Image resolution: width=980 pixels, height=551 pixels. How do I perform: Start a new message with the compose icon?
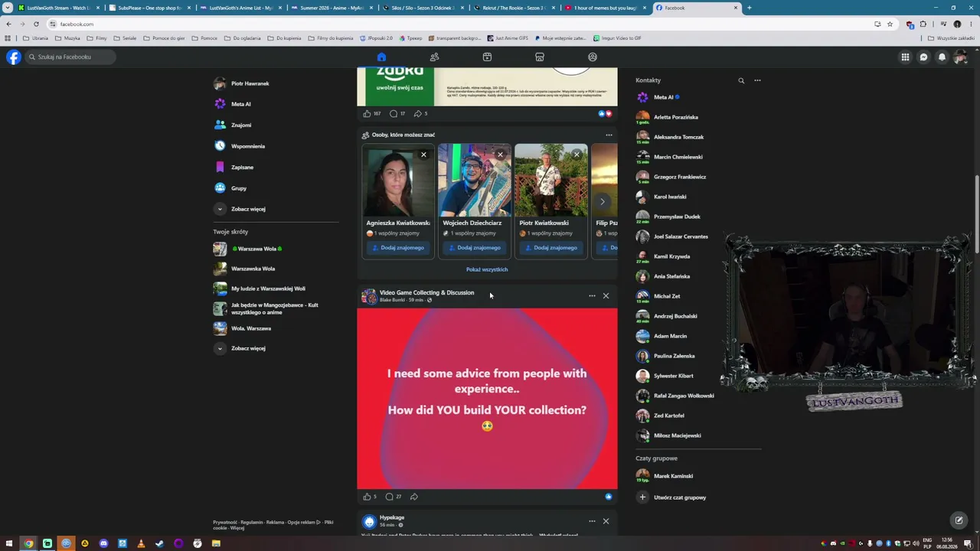(959, 520)
